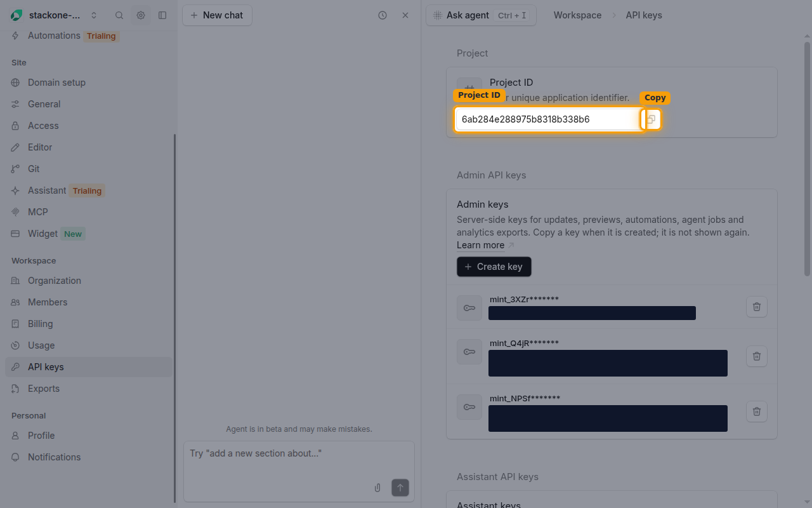Create a new admin key
Image resolution: width=812 pixels, height=508 pixels.
[x=494, y=267]
